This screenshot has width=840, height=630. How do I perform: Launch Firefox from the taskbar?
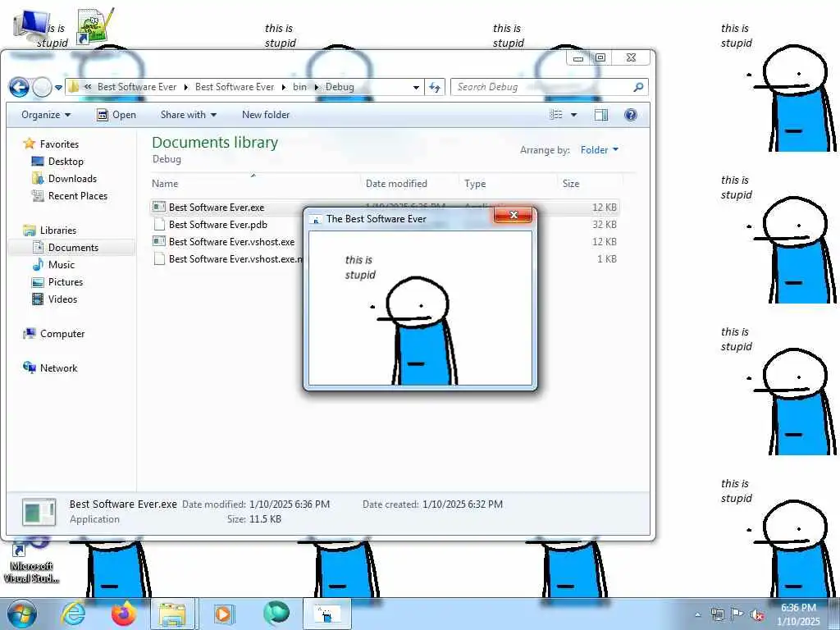(123, 614)
